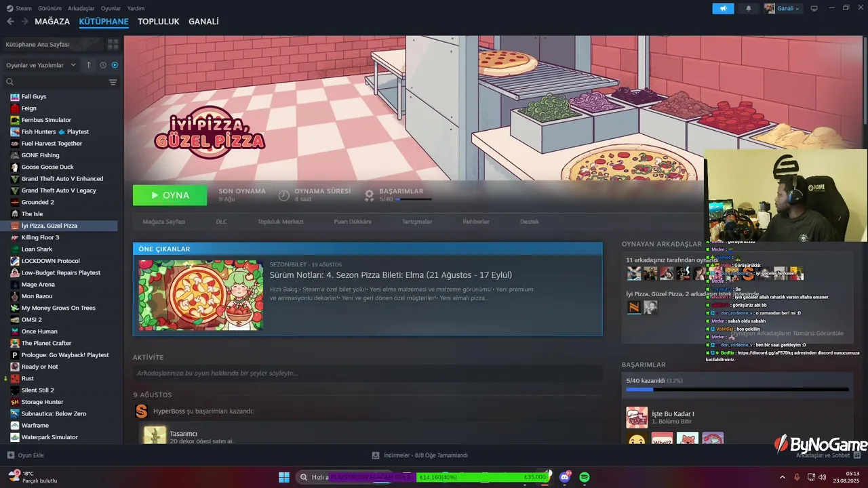Viewport: 868px width, 488px height.
Task: Click the Ready or Not game icon
Action: (15, 367)
